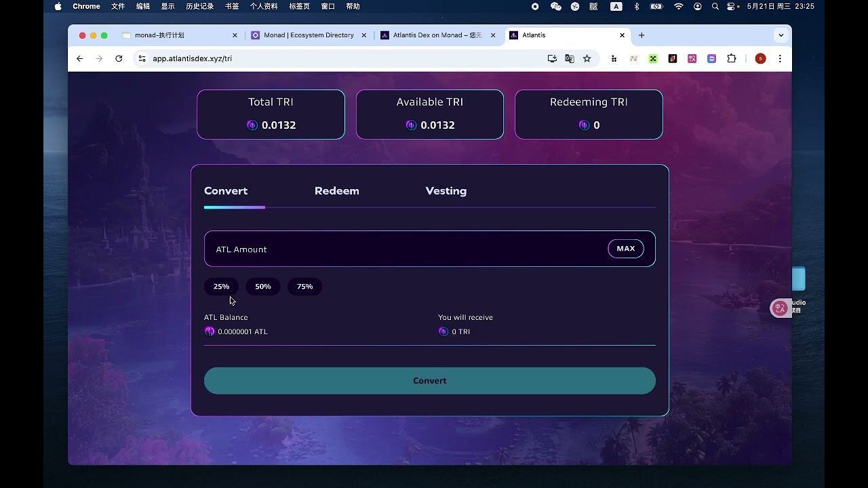Close the Atlantis Dex on Monad tab
The image size is (868, 488).
click(493, 35)
